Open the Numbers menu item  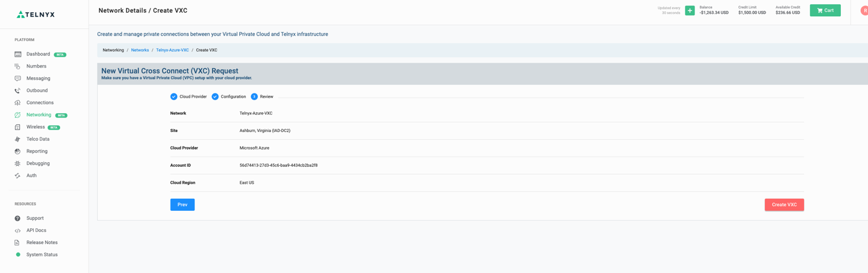36,66
